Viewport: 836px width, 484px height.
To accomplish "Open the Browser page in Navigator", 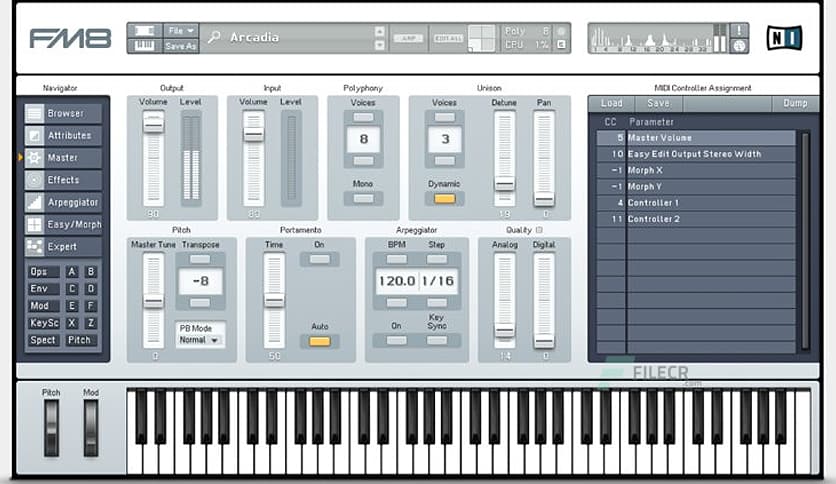I will tap(63, 114).
